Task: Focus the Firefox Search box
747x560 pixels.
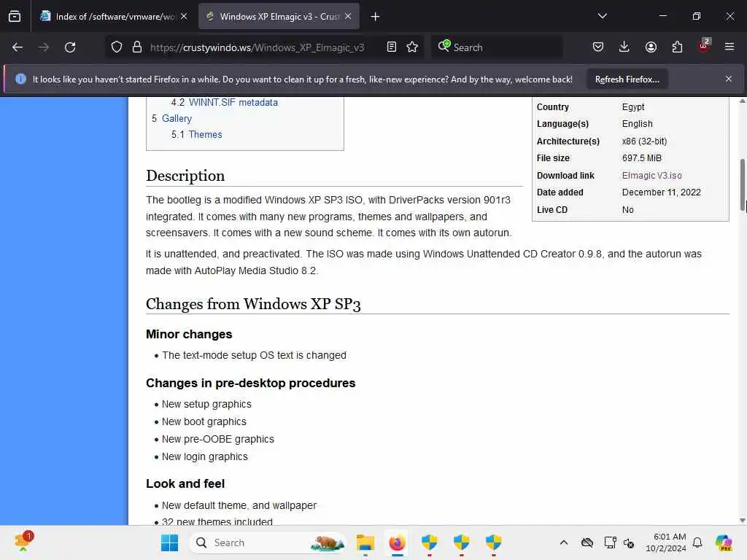Action: tap(497, 47)
